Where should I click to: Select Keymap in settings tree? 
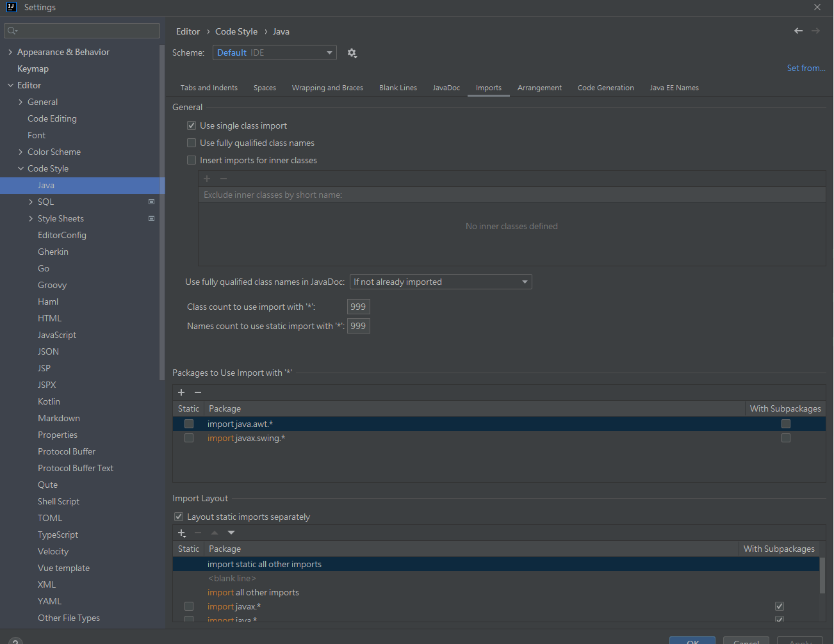point(33,68)
